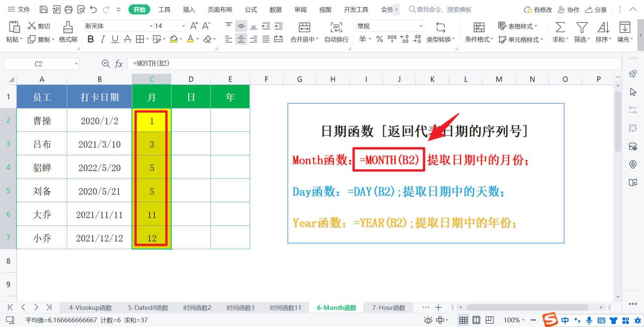
Task: Click the fill color bucket swatch
Action: point(173,39)
